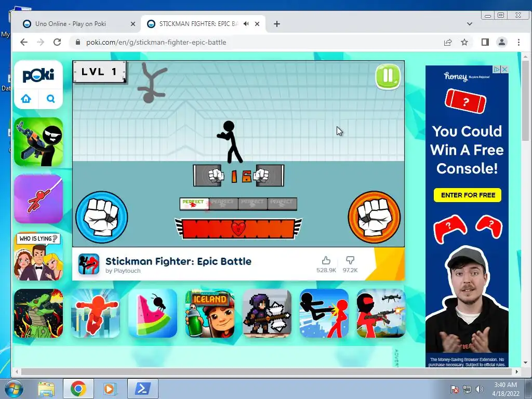Viewport: 532px width, 399px height.
Task: Open Action Center flag icon
Action: 455,389
